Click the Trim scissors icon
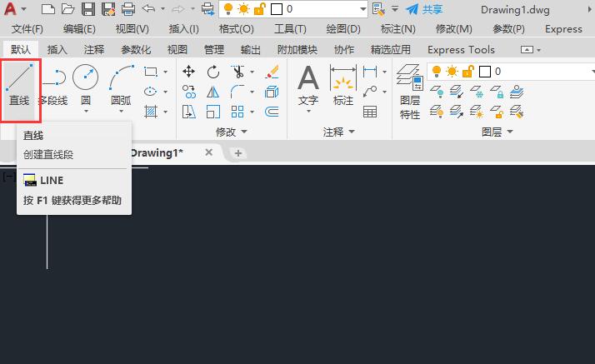595x364 pixels. click(237, 72)
